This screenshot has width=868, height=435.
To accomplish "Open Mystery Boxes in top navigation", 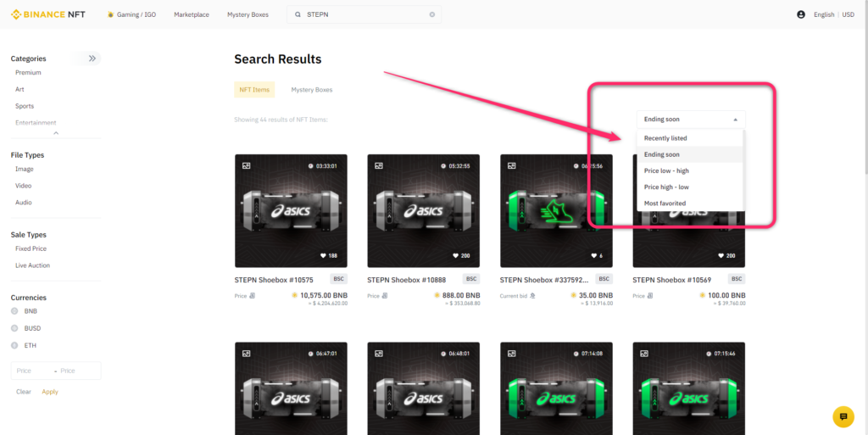I will pyautogui.click(x=248, y=15).
